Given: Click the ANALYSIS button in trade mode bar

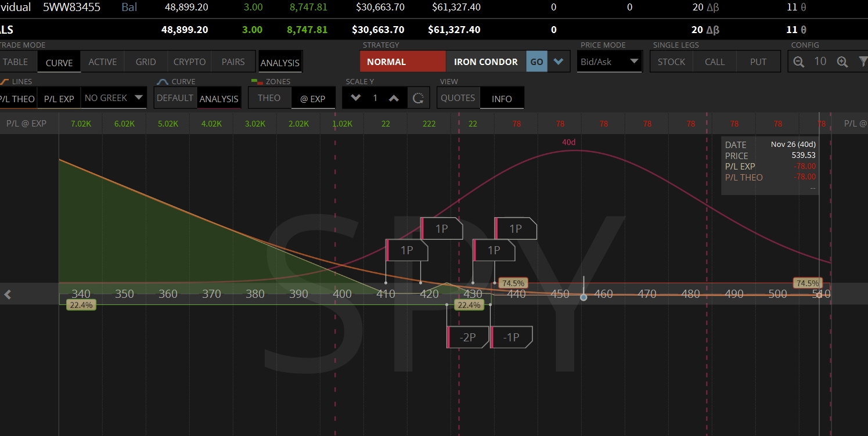Looking at the screenshot, I should click(x=280, y=63).
